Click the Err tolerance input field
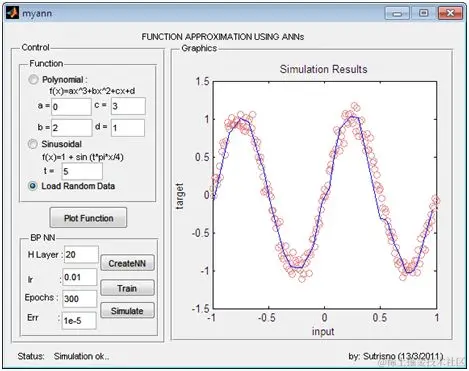This screenshot has height=371, width=469. 79,321
